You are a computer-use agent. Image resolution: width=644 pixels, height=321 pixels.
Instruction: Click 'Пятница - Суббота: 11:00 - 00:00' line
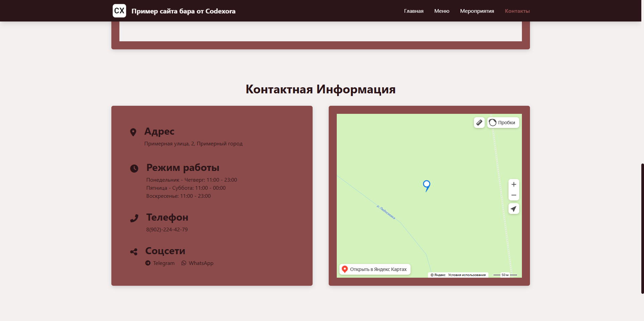186,188
